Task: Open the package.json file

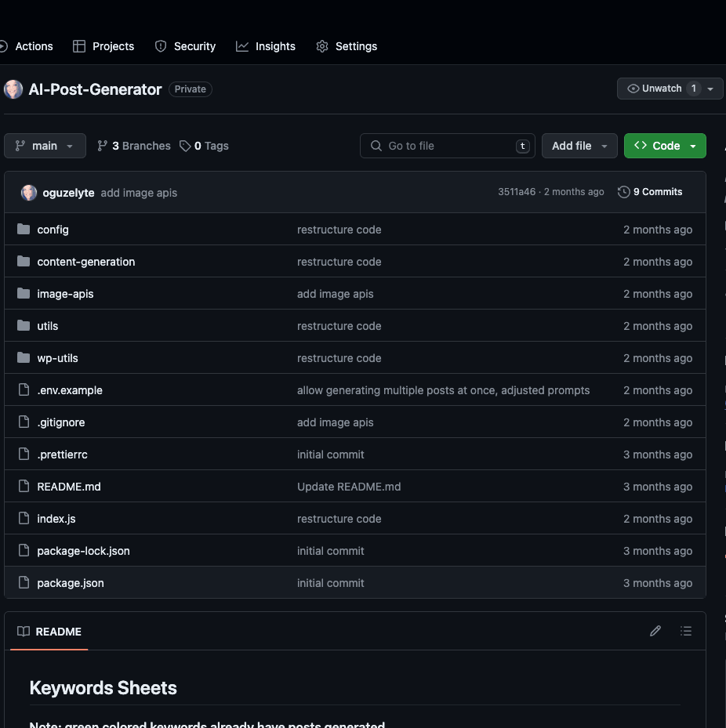Action: (71, 583)
